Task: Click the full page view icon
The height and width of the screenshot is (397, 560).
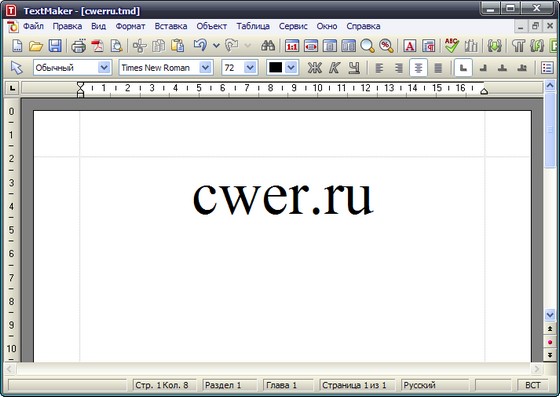Action: pos(330,46)
